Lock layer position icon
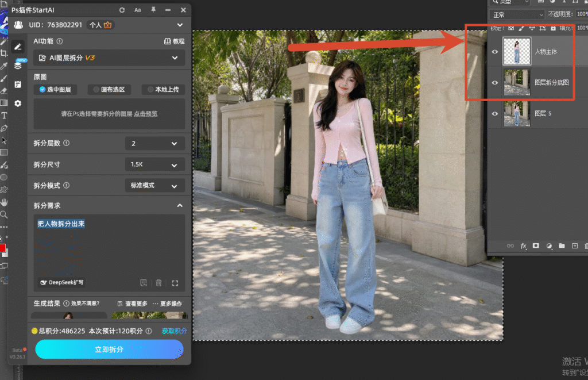Screen dimensions: 588x380 [532, 28]
